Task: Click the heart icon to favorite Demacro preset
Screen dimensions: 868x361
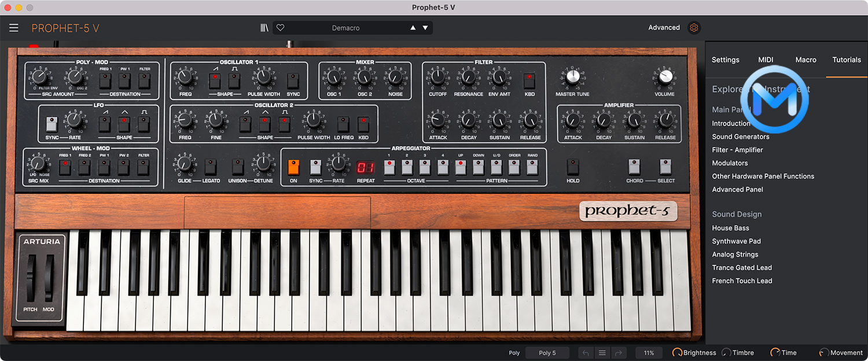Action: (x=280, y=27)
